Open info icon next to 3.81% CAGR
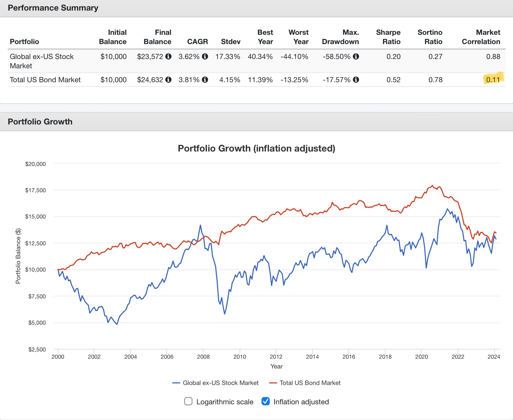Image resolution: width=513 pixels, height=420 pixels. [205, 80]
